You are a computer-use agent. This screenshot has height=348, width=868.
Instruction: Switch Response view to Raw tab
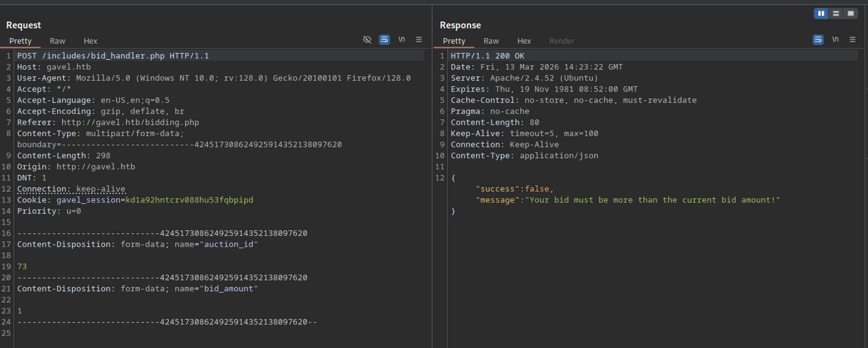tap(491, 41)
